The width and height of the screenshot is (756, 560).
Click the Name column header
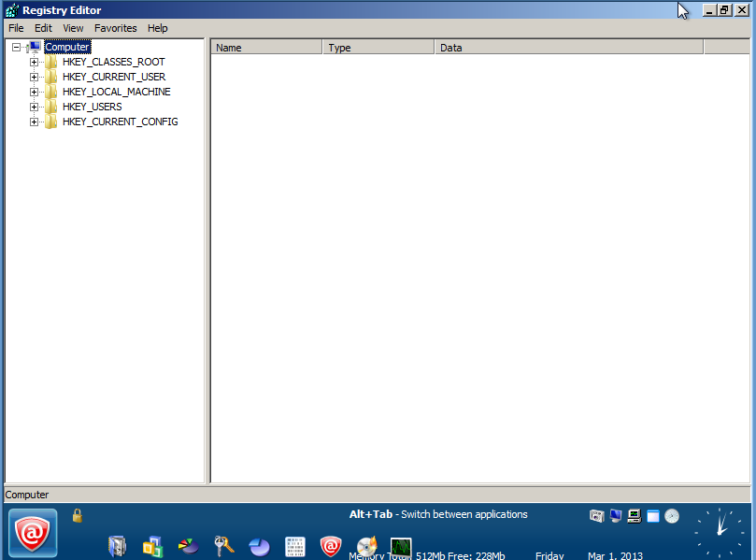pos(266,48)
